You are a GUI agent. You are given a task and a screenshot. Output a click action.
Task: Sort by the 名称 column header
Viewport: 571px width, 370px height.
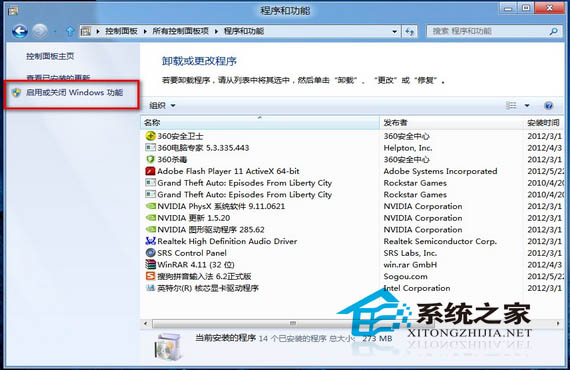(x=260, y=123)
